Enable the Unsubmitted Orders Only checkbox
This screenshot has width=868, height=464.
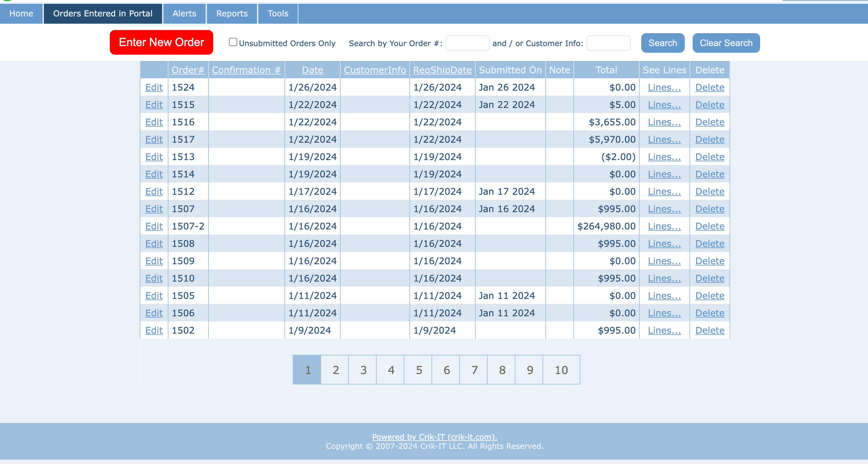click(x=233, y=42)
